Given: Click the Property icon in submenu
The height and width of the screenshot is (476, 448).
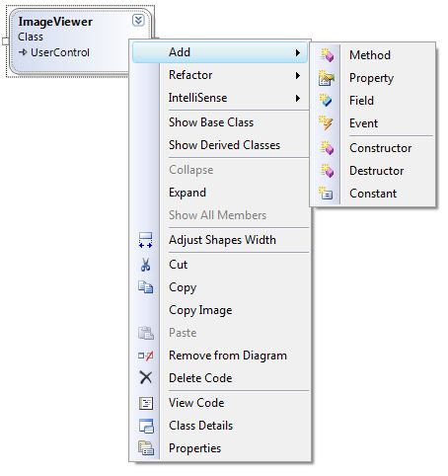Looking at the screenshot, I should 327,78.
